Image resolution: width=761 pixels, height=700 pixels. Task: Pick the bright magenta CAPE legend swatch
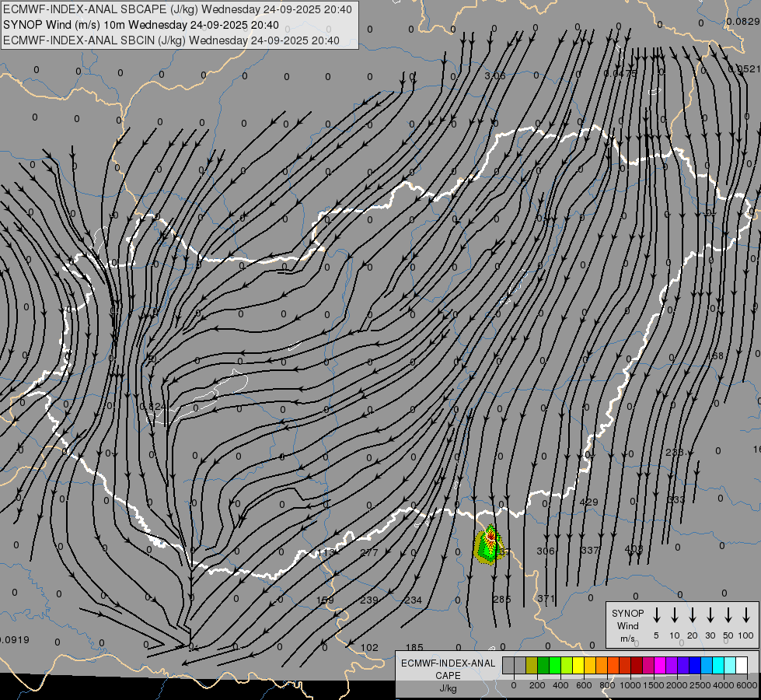[x=660, y=666]
